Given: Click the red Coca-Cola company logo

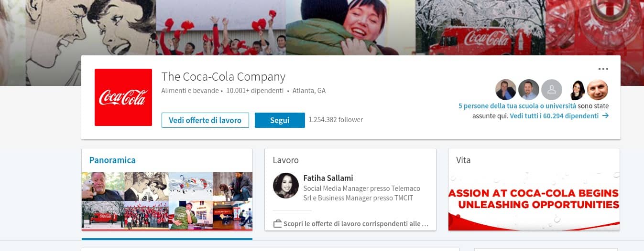Looking at the screenshot, I should [x=123, y=97].
